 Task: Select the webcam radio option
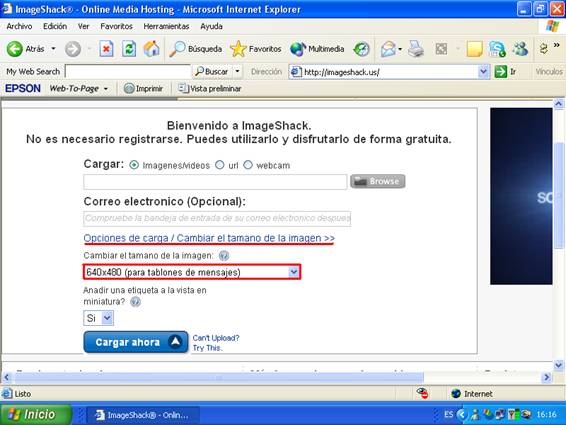coord(248,165)
